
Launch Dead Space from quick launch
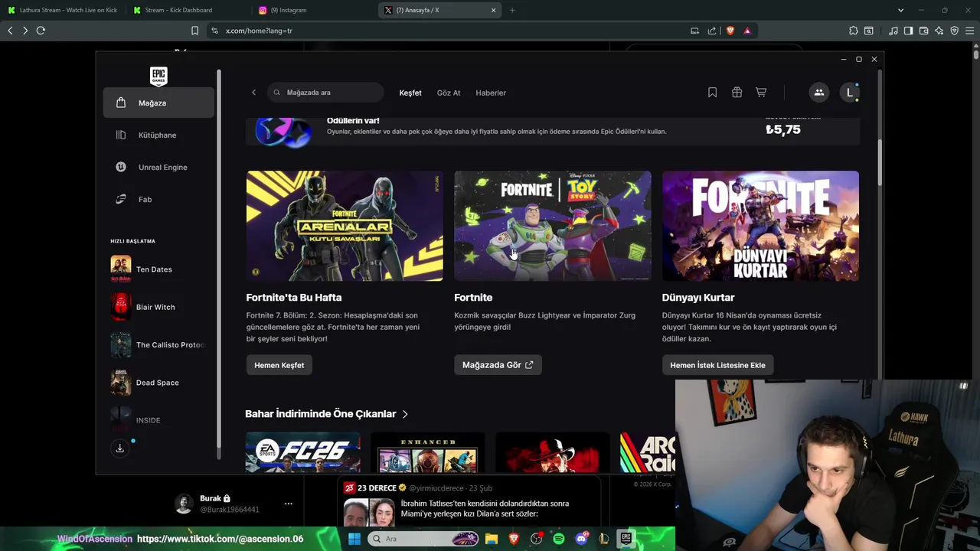tap(158, 383)
